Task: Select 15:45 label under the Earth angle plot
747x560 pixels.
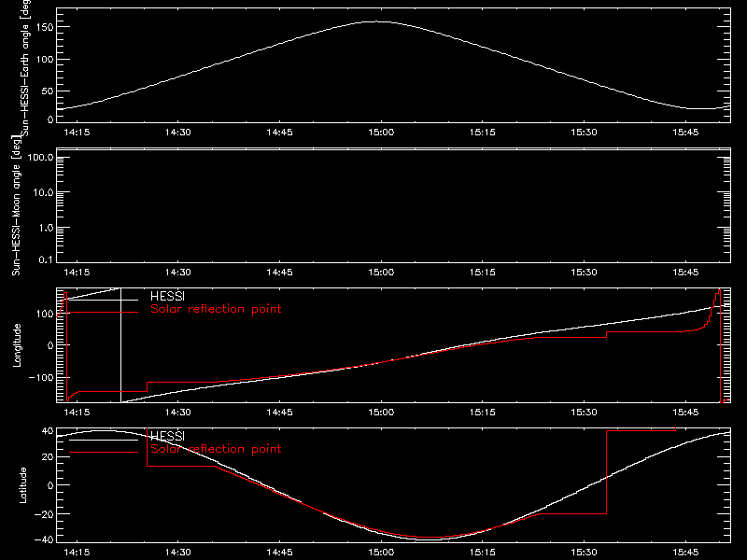Action: click(x=685, y=133)
